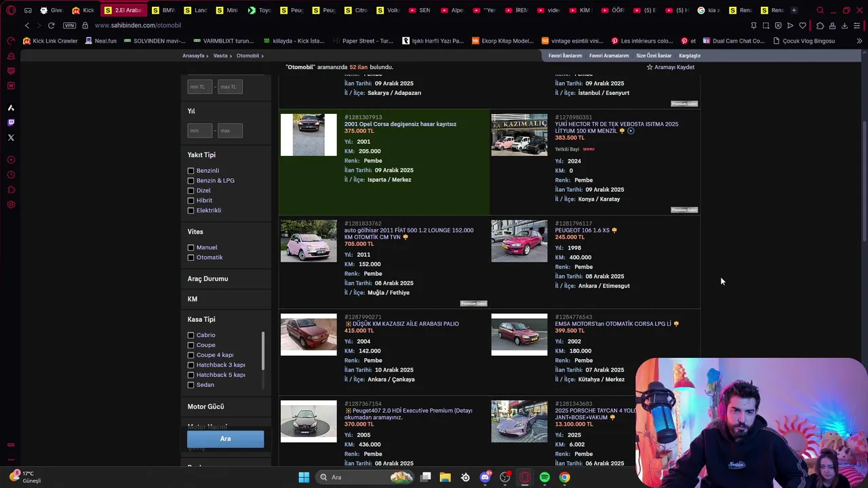
Task: Open the Kick Link Crawler bookmark
Action: click(x=51, y=41)
